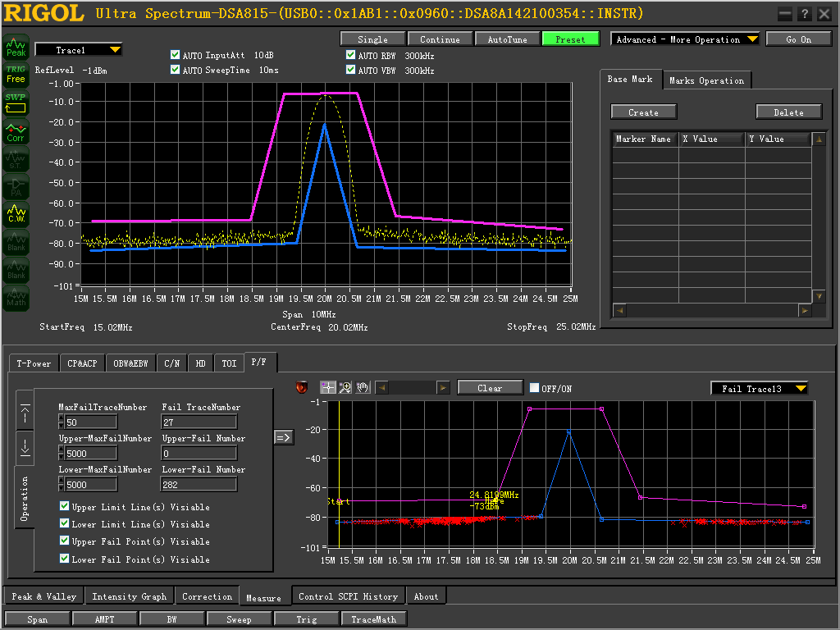Switch to the CP&ACP tab
840x630 pixels.
point(82,363)
